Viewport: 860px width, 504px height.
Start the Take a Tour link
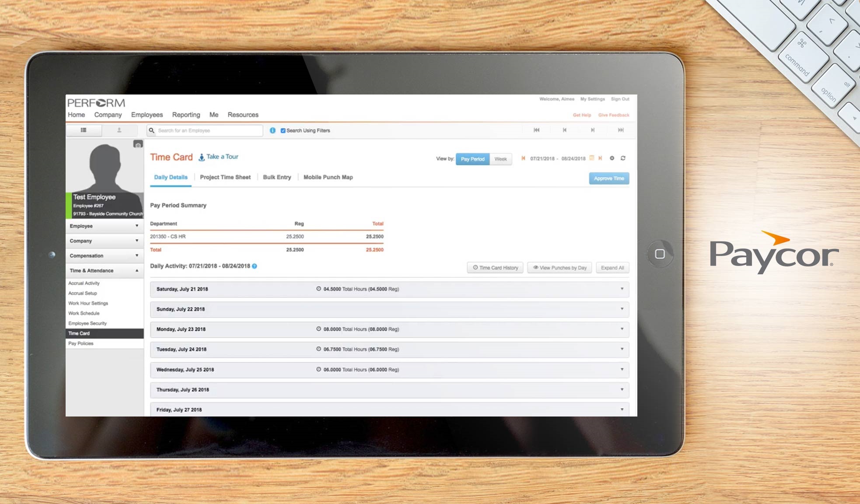click(218, 157)
